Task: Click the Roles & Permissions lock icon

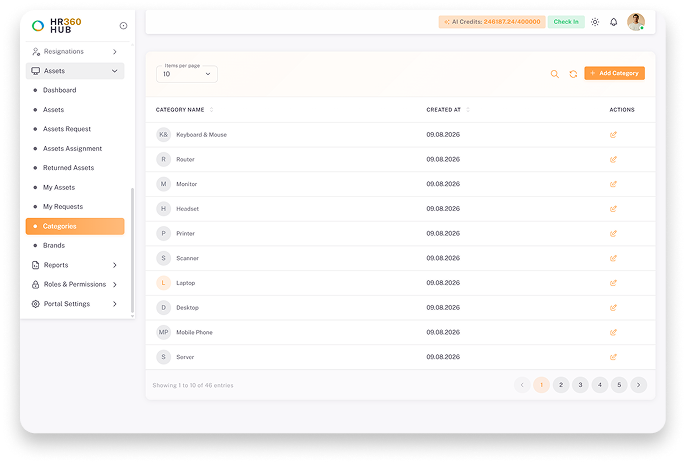Action: tap(35, 284)
